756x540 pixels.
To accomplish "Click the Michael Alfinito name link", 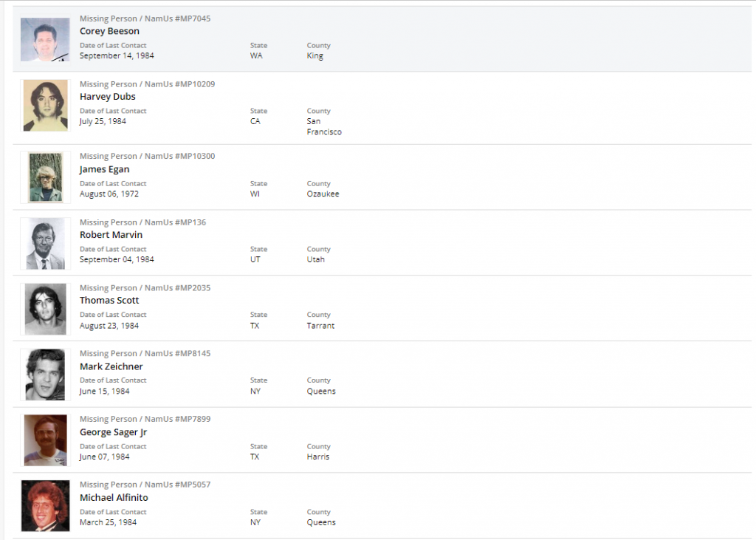I will click(114, 498).
